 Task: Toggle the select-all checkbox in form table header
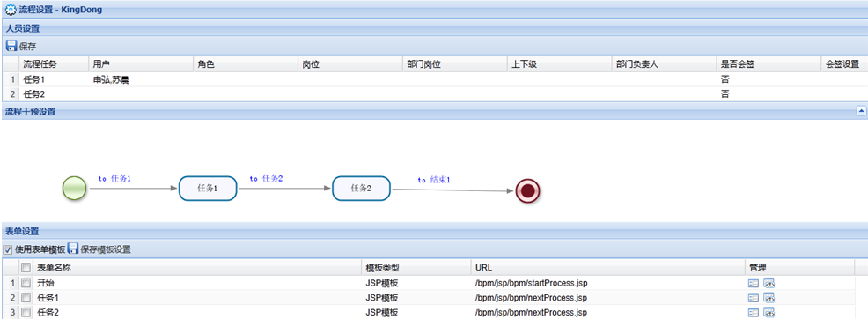26,268
